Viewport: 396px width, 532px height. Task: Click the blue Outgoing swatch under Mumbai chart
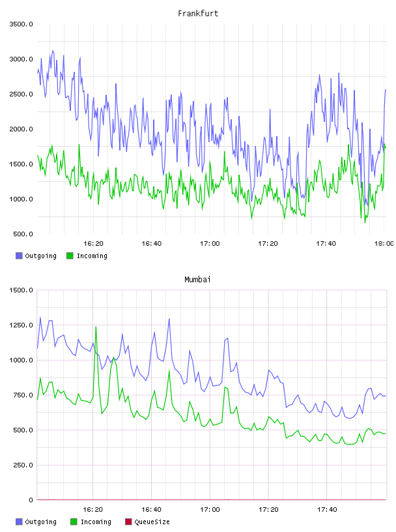click(19, 522)
